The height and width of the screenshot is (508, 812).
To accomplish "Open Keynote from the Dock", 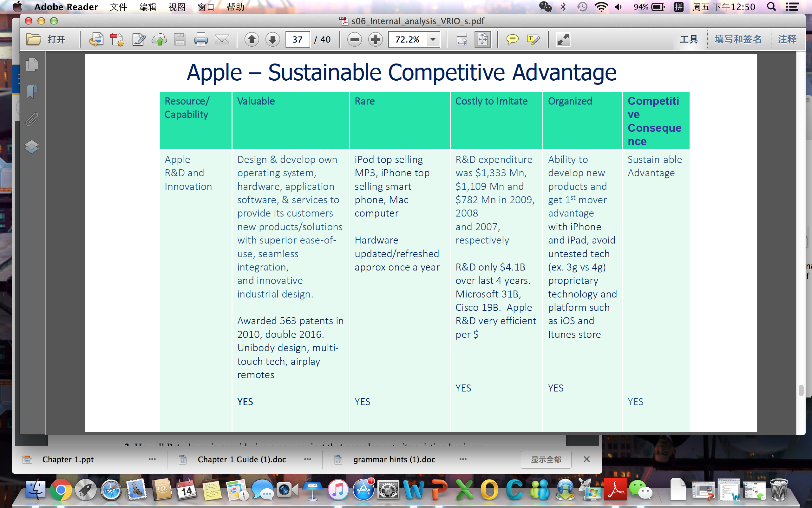I will [313, 490].
